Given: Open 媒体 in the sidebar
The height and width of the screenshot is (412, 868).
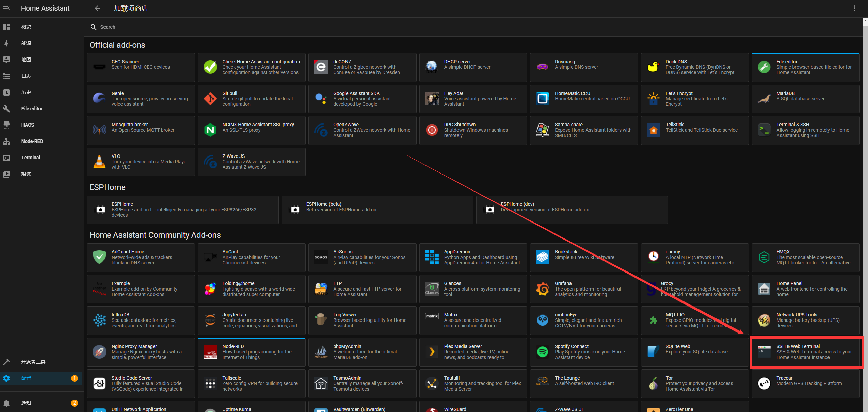Looking at the screenshot, I should pyautogui.click(x=41, y=174).
